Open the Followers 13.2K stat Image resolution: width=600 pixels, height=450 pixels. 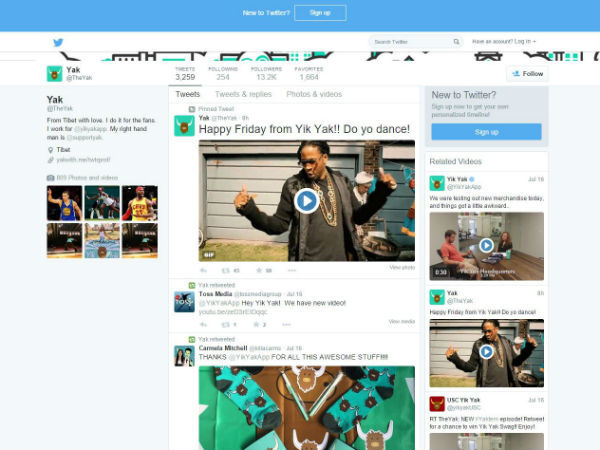click(x=266, y=73)
